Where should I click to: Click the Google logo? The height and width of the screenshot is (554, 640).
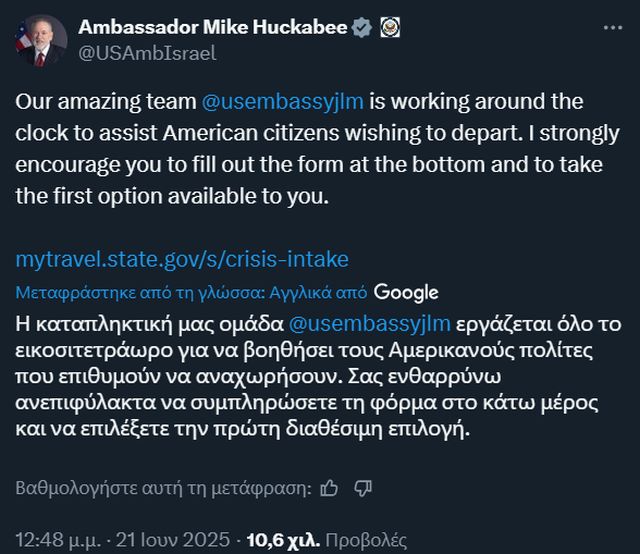pos(406,292)
